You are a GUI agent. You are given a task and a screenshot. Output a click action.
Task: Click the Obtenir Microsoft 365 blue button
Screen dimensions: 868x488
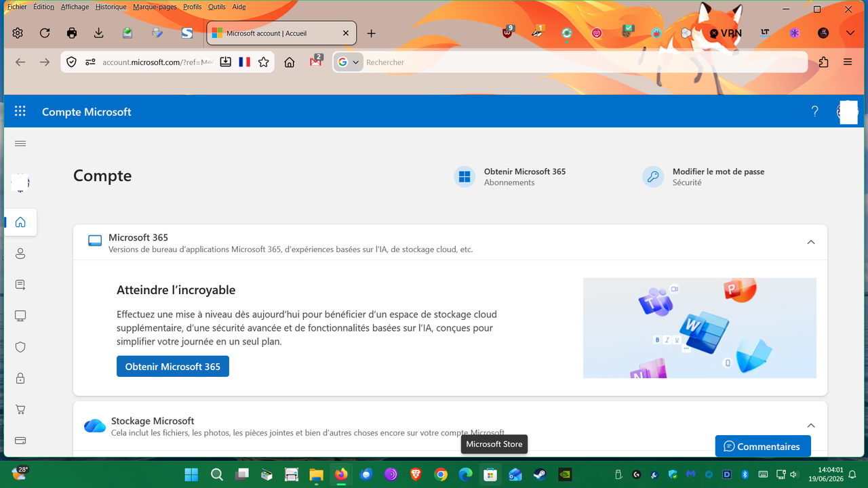(x=173, y=366)
